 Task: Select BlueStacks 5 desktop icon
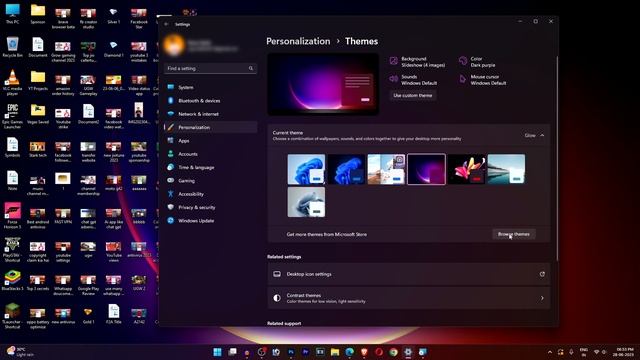pyautogui.click(x=12, y=281)
